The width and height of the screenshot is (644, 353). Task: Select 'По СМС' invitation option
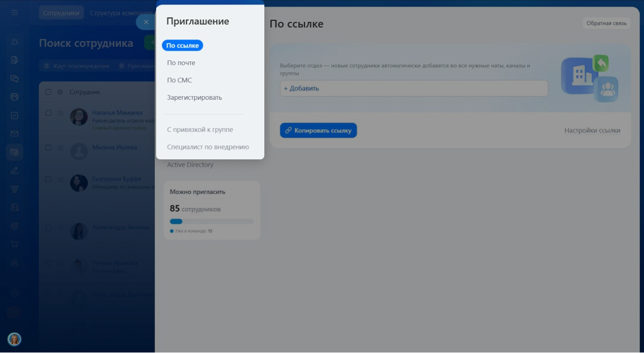(179, 80)
